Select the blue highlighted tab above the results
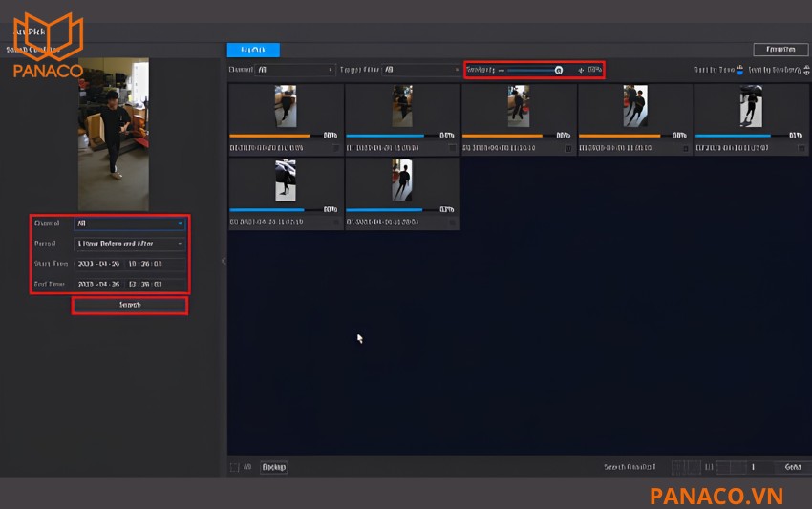This screenshot has width=812, height=509. pyautogui.click(x=253, y=50)
